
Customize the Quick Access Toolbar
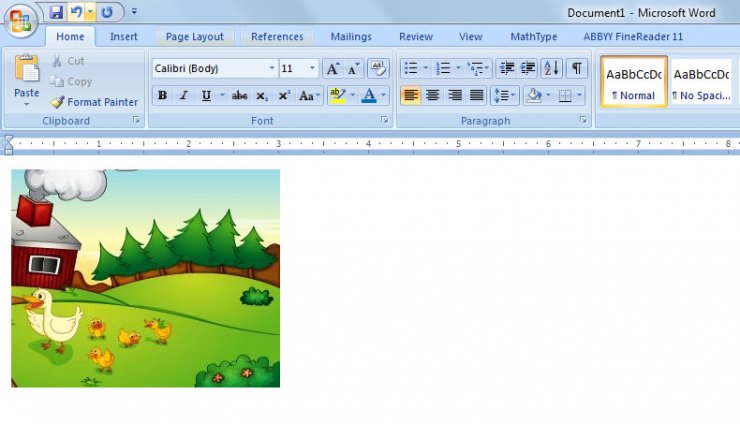(x=135, y=11)
